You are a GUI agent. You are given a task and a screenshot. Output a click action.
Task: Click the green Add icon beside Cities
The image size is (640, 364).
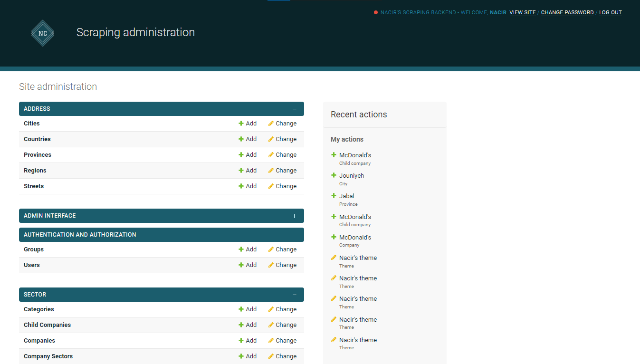[241, 123]
